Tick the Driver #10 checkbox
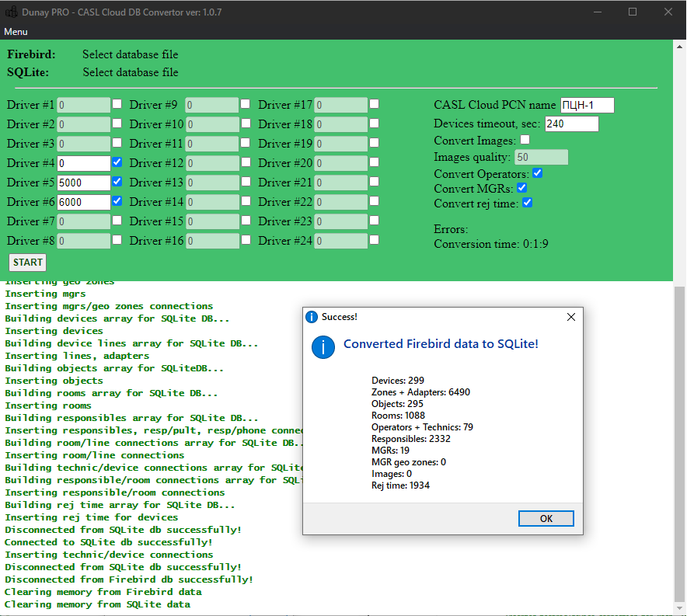The image size is (687, 616). point(246,124)
